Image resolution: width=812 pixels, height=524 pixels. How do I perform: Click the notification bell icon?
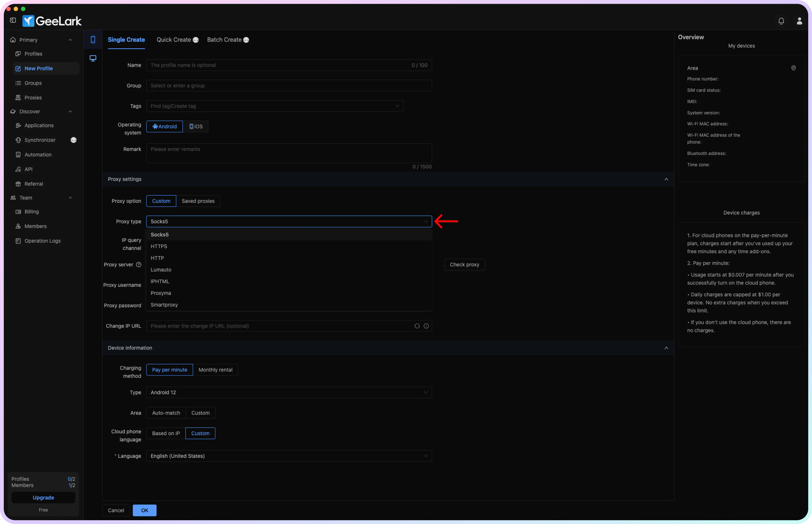point(781,21)
